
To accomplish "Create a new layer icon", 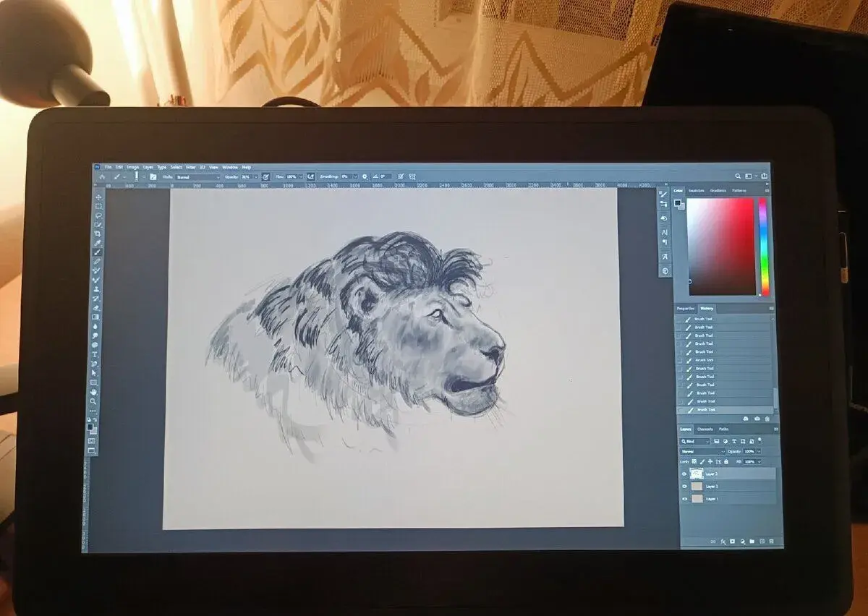I will 762,541.
